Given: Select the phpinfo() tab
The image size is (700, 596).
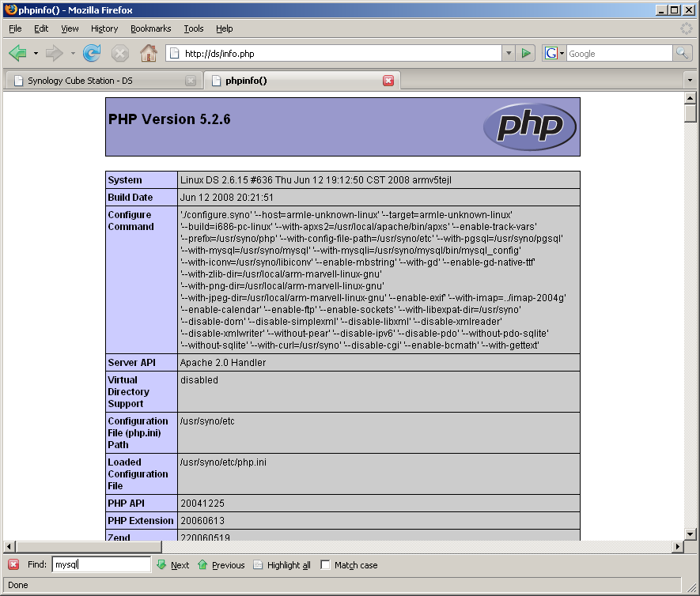Looking at the screenshot, I should click(302, 81).
